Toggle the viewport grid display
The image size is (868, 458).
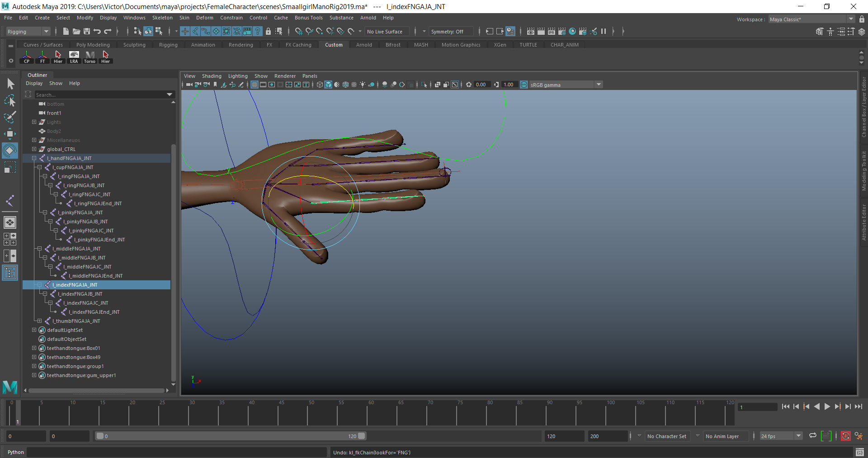[x=255, y=85]
